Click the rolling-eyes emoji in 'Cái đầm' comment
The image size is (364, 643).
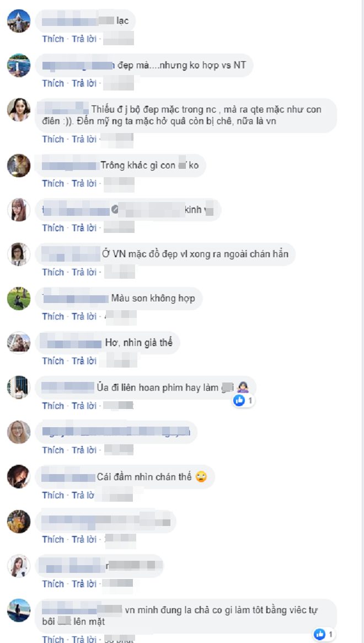[201, 477]
